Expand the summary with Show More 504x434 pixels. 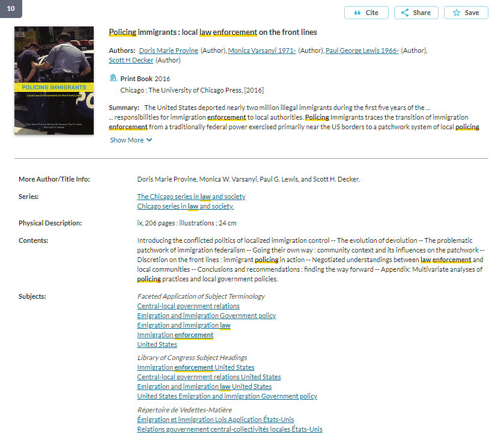point(131,140)
